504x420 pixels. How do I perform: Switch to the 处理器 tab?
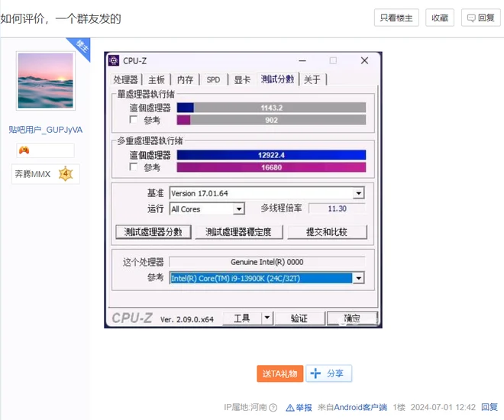125,79
